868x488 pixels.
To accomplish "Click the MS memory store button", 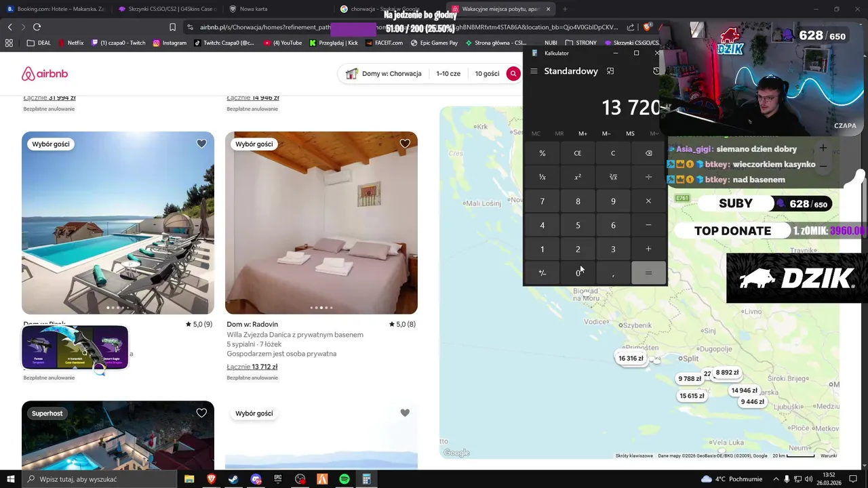I will click(630, 134).
